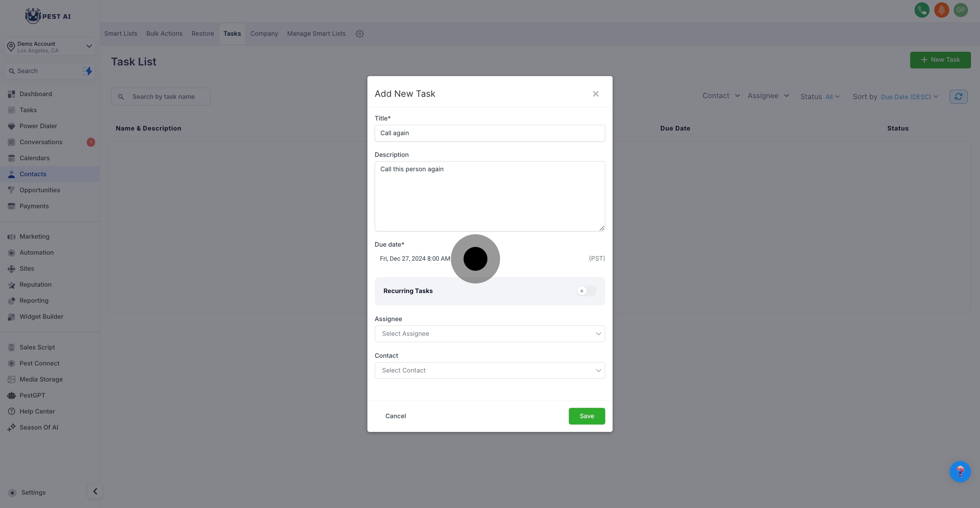Click the green phone call icon

click(x=922, y=10)
